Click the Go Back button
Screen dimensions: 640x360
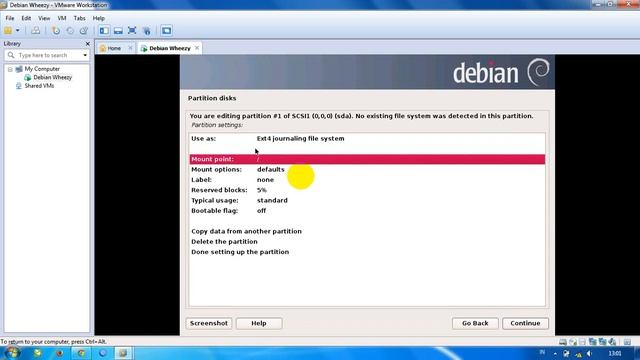(475, 323)
